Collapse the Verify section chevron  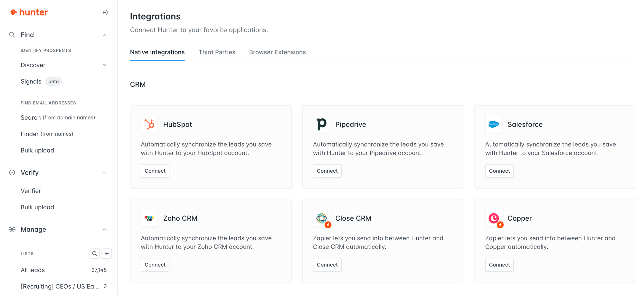pos(104,173)
